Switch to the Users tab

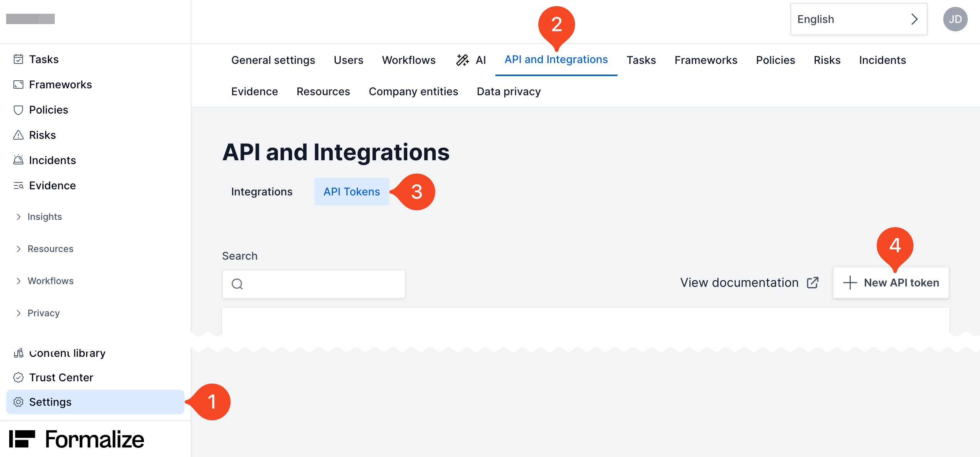click(x=348, y=60)
